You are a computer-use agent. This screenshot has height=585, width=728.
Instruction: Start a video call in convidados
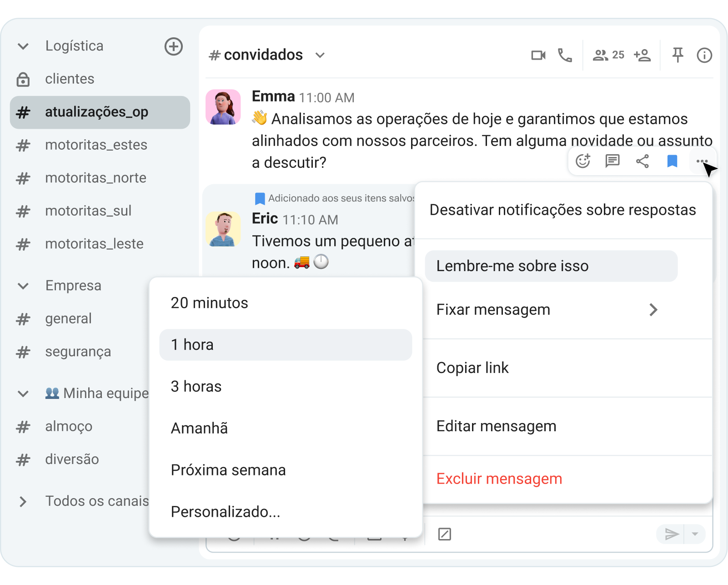[538, 55]
